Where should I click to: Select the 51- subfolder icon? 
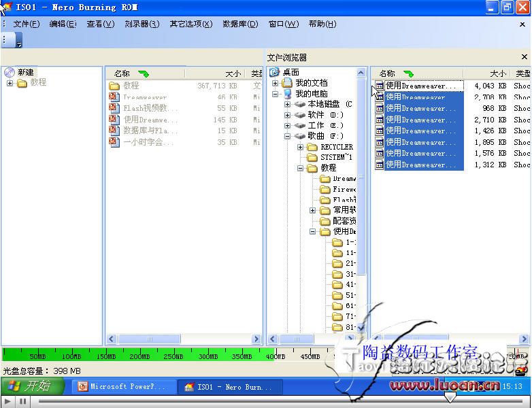(x=337, y=295)
